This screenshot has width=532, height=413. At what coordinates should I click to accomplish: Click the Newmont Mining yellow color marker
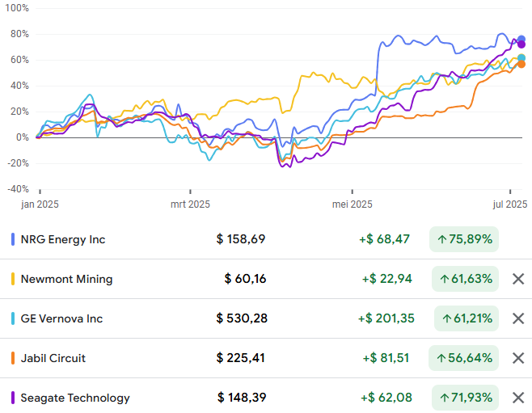pyautogui.click(x=13, y=279)
